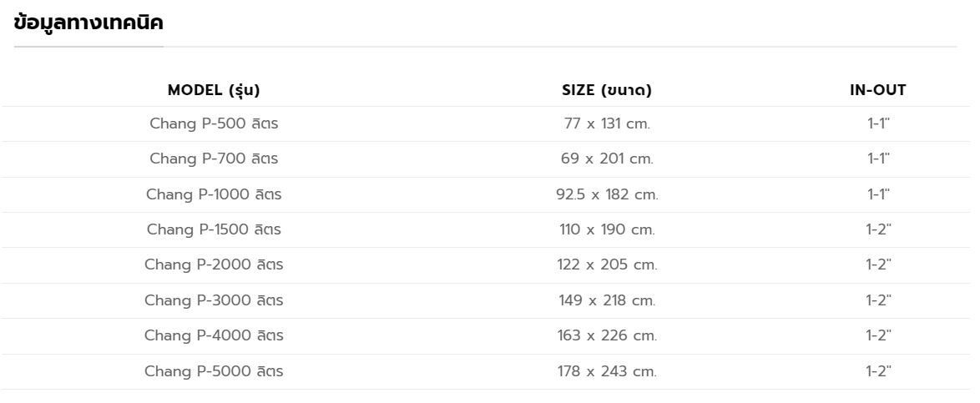Click the 163 x 226 cm. size value
980x403 pixels.
coord(607,335)
